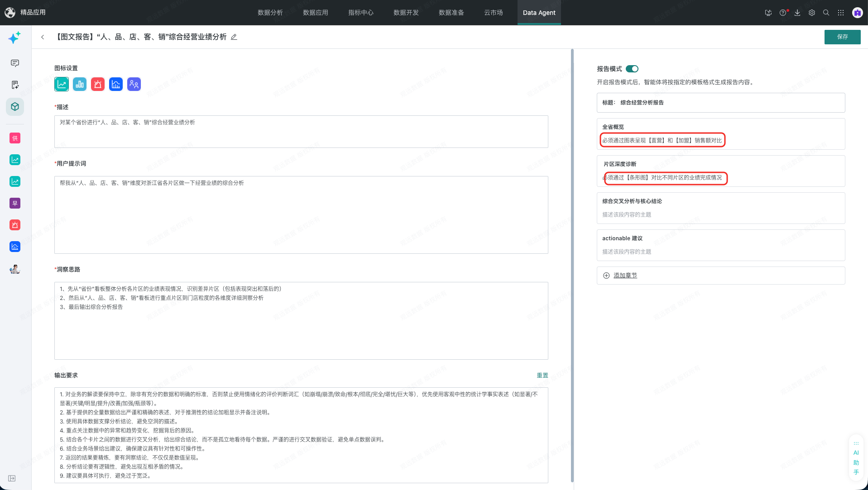Select the purple people icon
868x490 pixels.
pos(134,84)
